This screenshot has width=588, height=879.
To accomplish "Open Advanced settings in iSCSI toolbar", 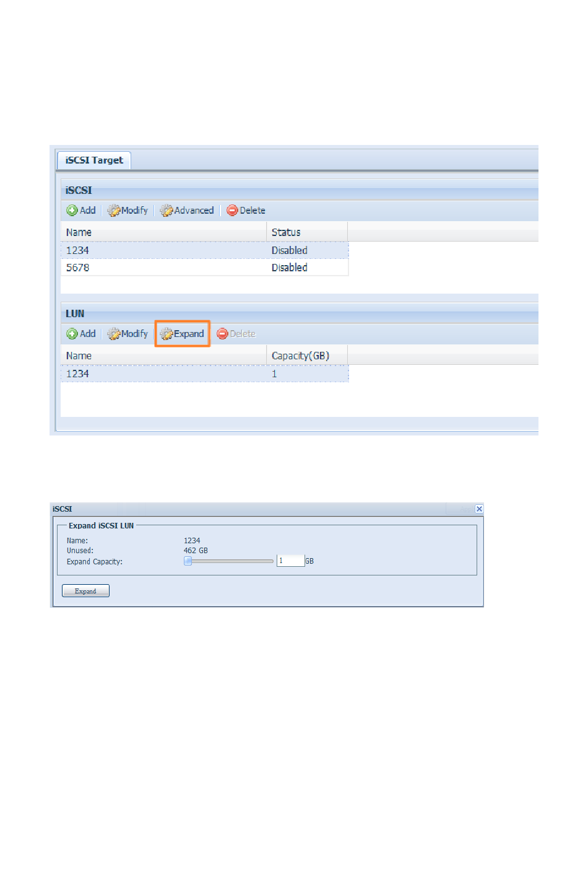I will click(187, 211).
